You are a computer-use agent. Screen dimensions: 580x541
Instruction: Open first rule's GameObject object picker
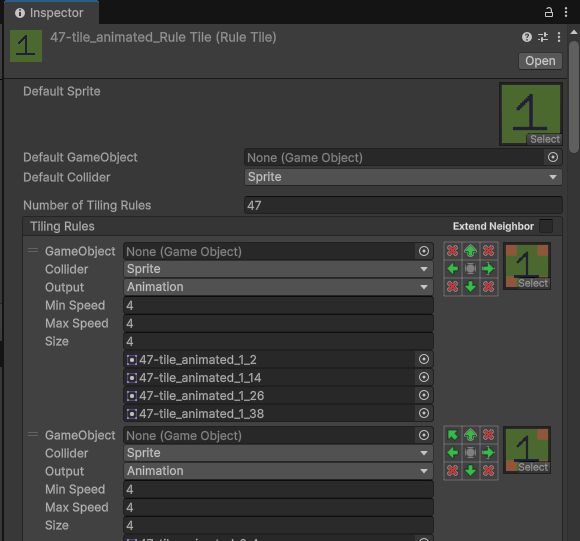point(424,251)
